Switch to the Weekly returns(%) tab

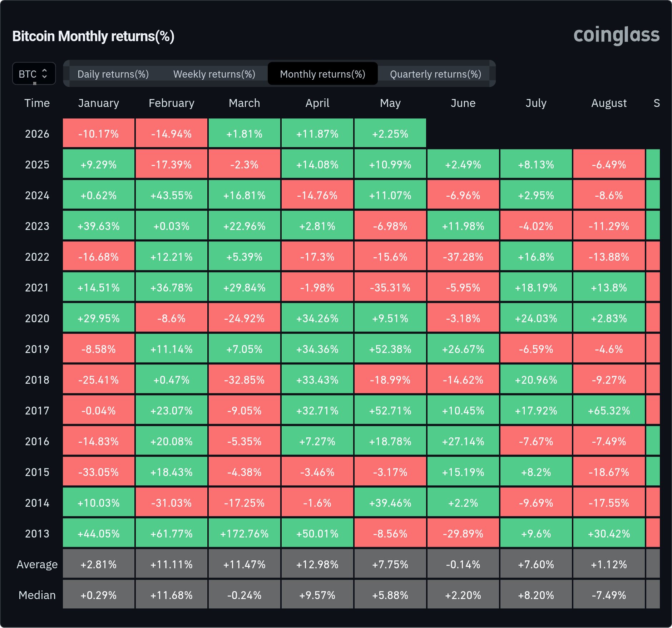pos(214,74)
